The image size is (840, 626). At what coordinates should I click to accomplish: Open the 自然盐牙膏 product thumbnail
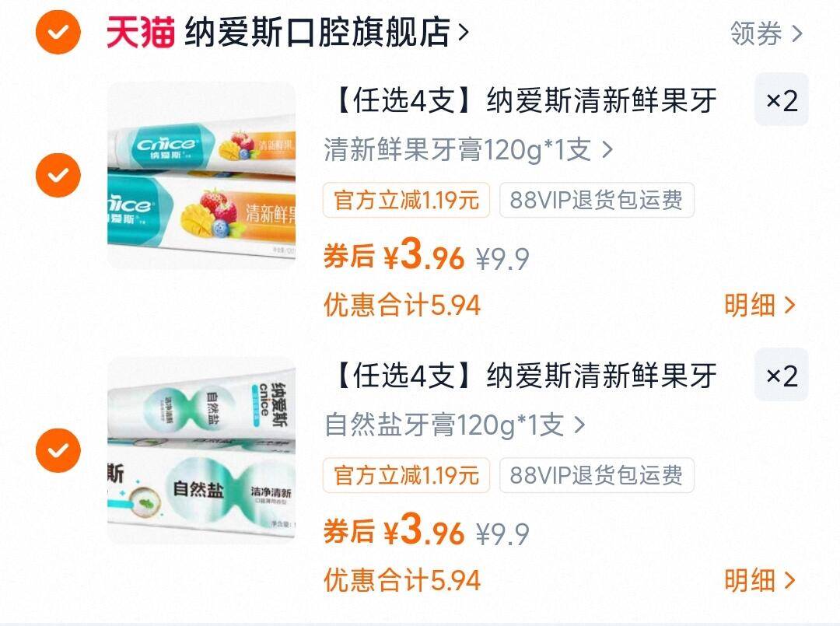tap(201, 450)
